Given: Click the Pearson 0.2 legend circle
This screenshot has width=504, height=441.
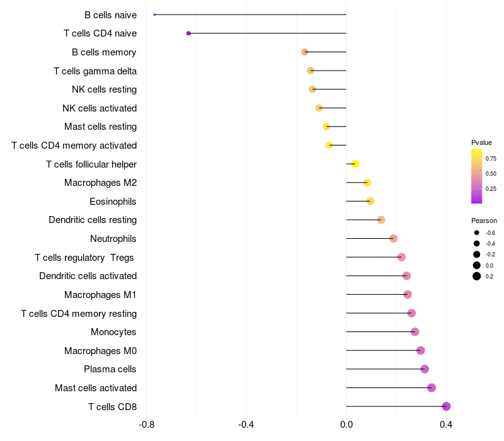Looking at the screenshot, I should coord(477,276).
